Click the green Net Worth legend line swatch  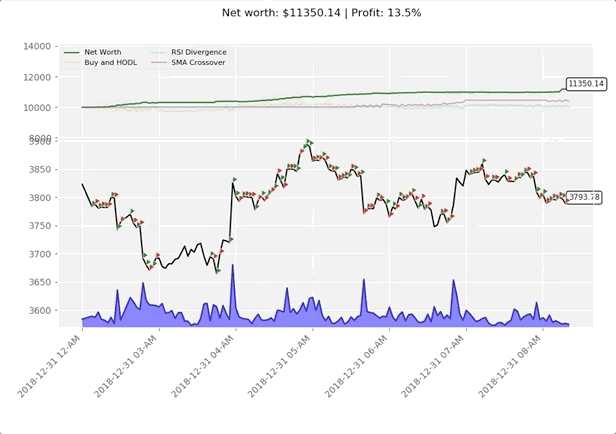[71, 51]
